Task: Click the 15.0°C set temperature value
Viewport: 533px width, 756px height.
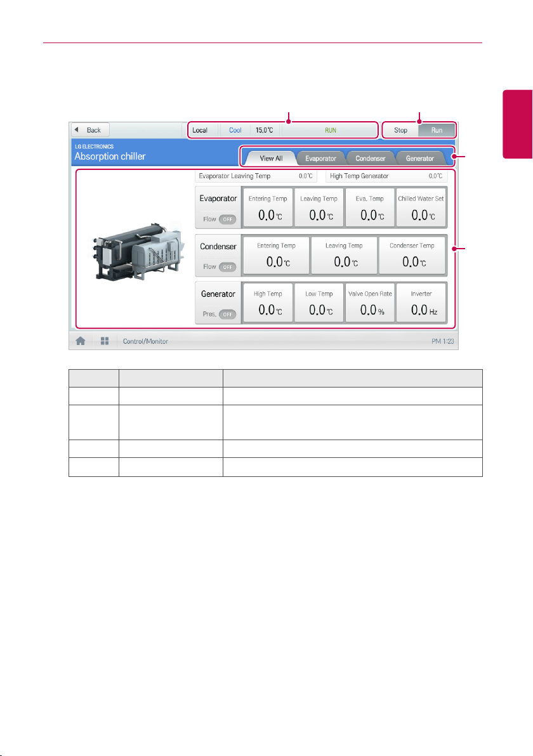Action: (265, 130)
